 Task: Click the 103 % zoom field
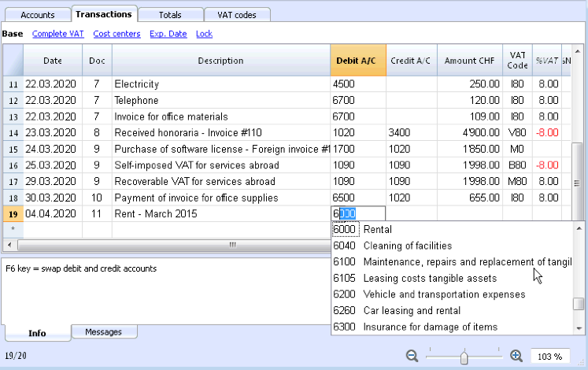pos(549,357)
